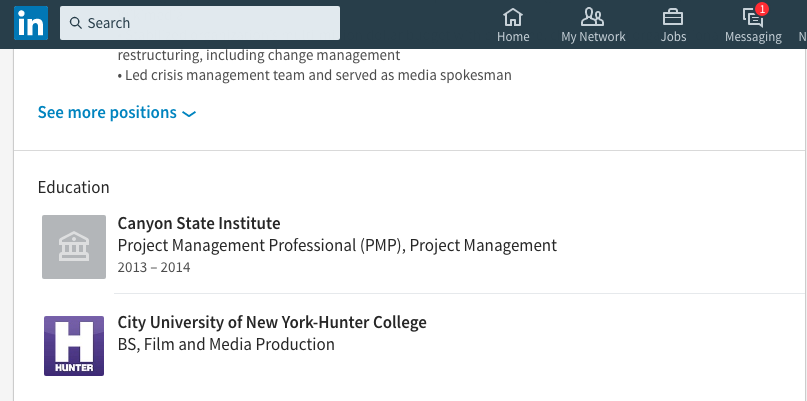Click the magnifier icon in search bar
The height and width of the screenshot is (401, 807).
(x=76, y=23)
